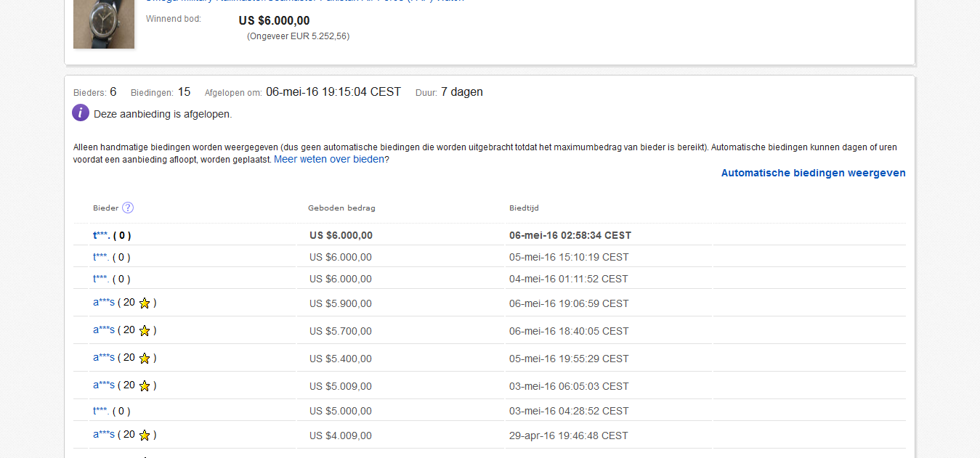Click the yellow star in the US $5.009,00 row
The height and width of the screenshot is (458, 980).
pyautogui.click(x=145, y=386)
